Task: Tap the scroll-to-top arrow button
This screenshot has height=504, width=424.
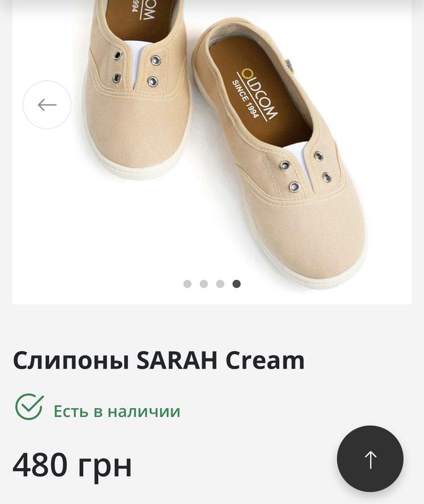Action: (x=370, y=459)
